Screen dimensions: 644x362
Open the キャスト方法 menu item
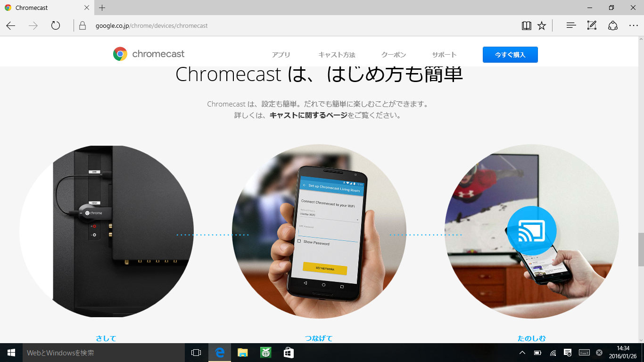pyautogui.click(x=337, y=55)
